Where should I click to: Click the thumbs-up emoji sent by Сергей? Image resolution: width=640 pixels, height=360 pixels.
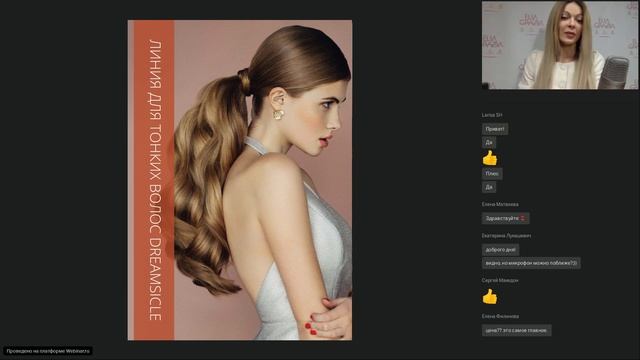point(490,296)
